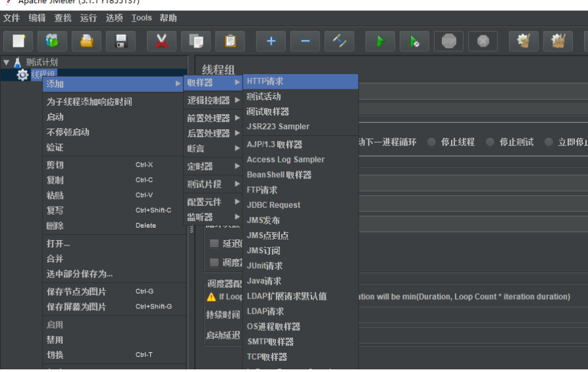This screenshot has height=372, width=588.
Task: Expand the 测试片段 submenu
Action: click(x=213, y=184)
